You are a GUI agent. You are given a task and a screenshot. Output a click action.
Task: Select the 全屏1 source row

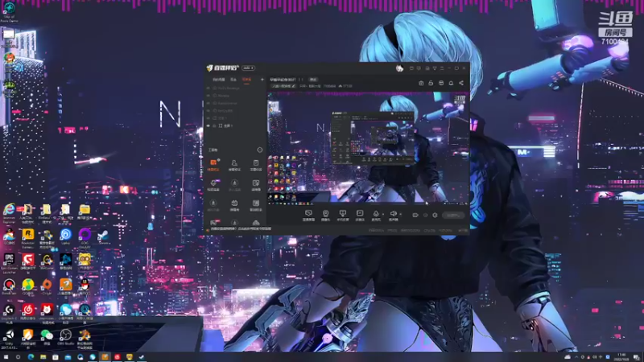[235, 125]
